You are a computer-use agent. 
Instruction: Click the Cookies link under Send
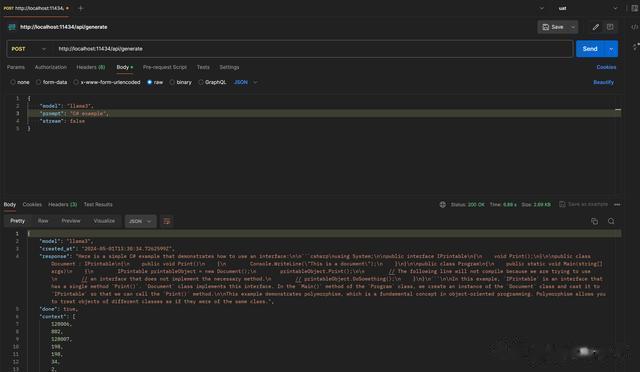pos(606,67)
